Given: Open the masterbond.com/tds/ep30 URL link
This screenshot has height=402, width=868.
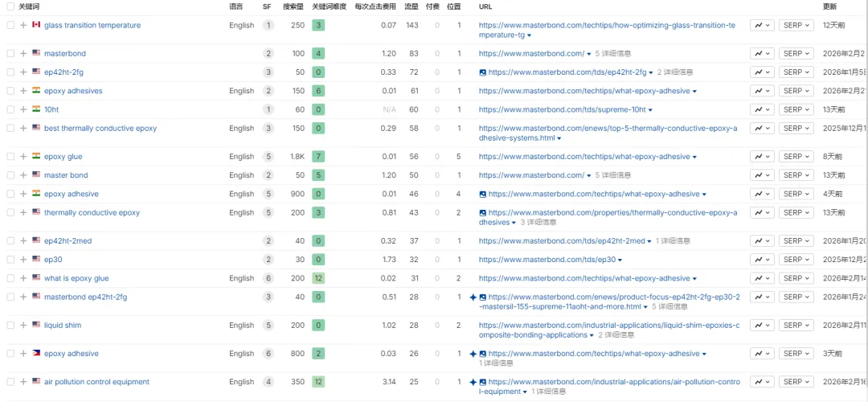Looking at the screenshot, I should click(x=547, y=260).
